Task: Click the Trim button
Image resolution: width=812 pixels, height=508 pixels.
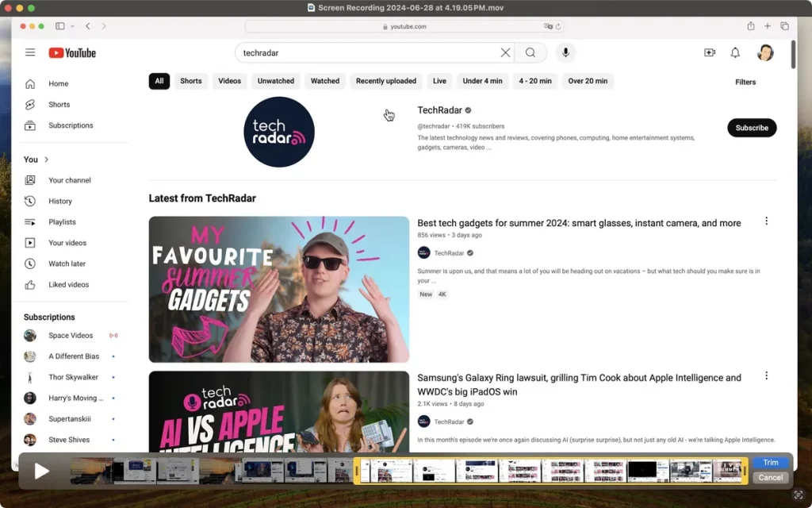Action: coord(770,463)
